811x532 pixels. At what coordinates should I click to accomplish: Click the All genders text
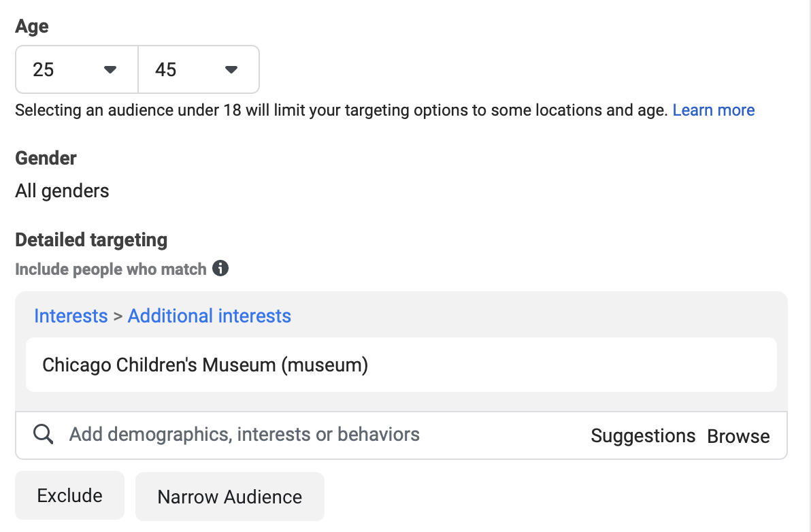pos(62,190)
